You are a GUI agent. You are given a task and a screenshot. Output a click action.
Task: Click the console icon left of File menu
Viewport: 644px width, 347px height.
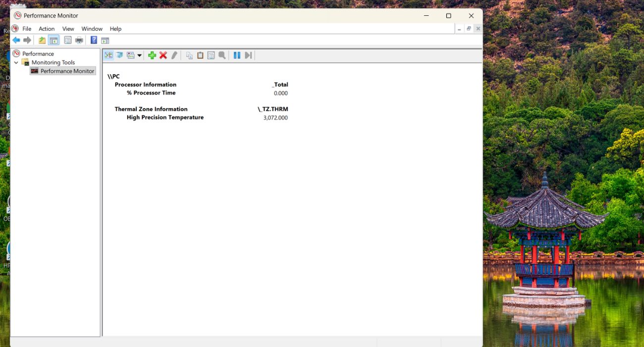[x=15, y=29]
